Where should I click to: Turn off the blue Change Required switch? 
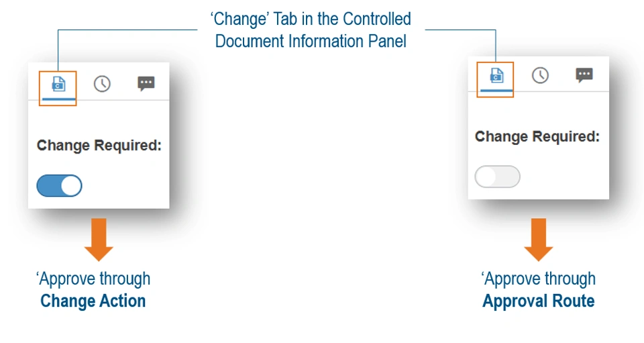59,186
